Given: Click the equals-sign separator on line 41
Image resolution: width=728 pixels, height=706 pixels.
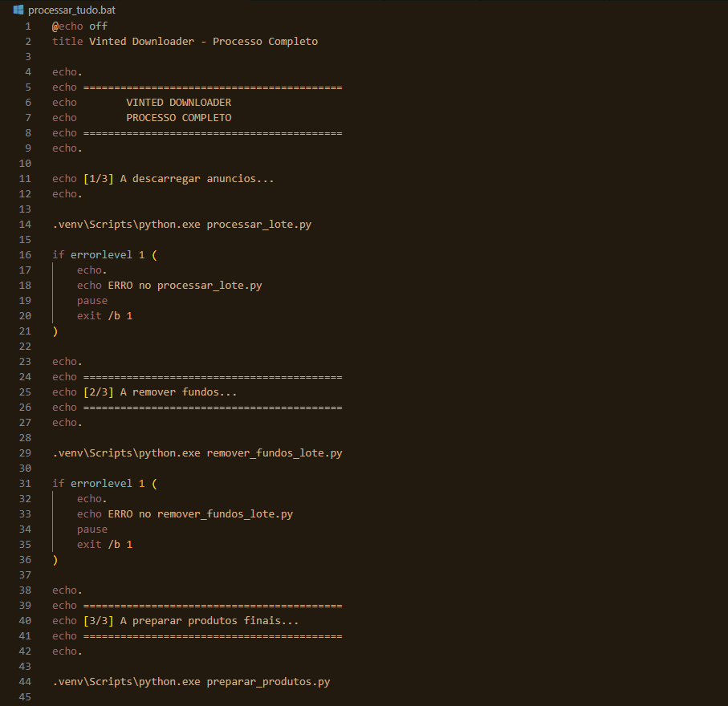Looking at the screenshot, I should pos(213,636).
